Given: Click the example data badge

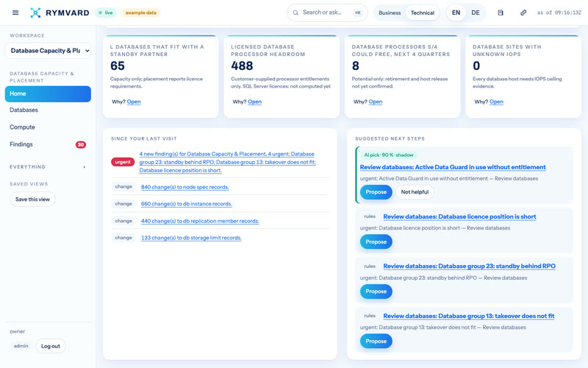Looking at the screenshot, I should pos(140,13).
